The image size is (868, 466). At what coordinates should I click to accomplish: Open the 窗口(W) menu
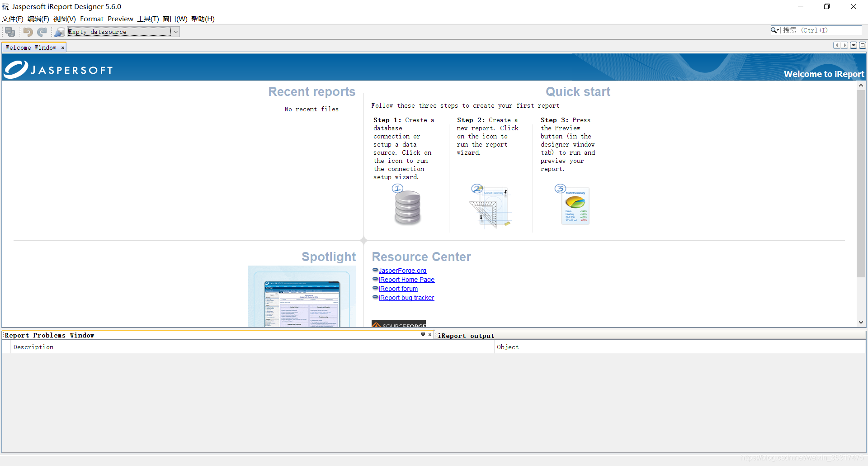(175, 19)
